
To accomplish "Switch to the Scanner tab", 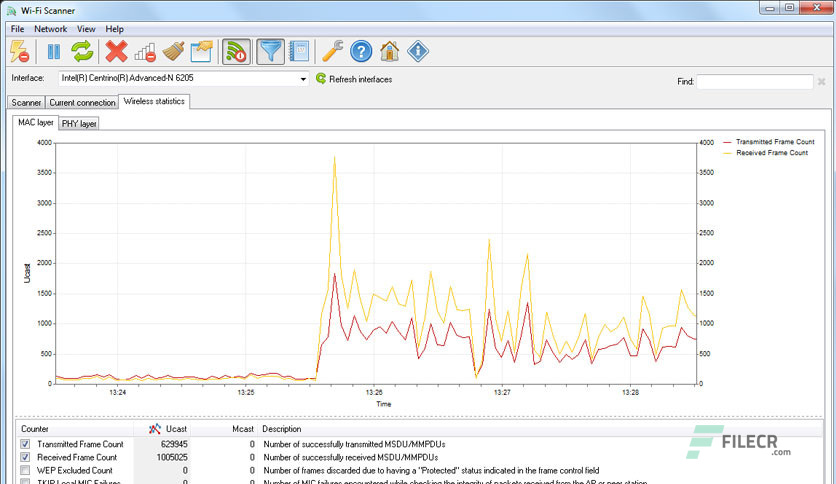I will click(x=26, y=102).
